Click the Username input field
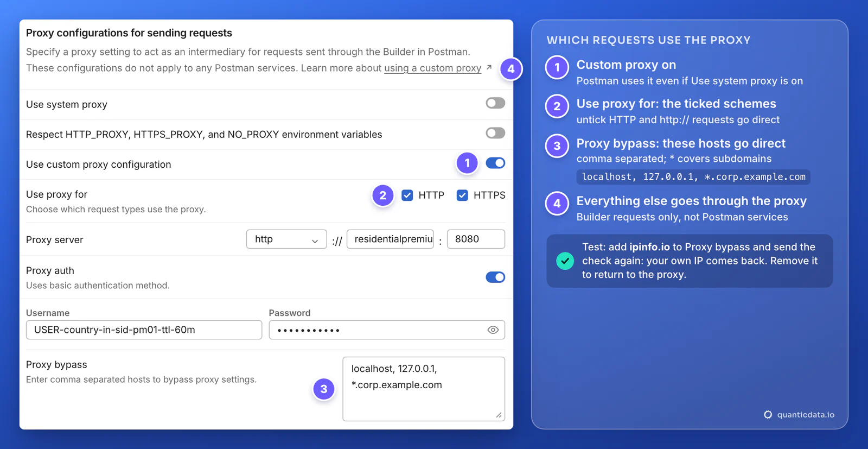Image resolution: width=868 pixels, height=449 pixels. [x=144, y=330]
